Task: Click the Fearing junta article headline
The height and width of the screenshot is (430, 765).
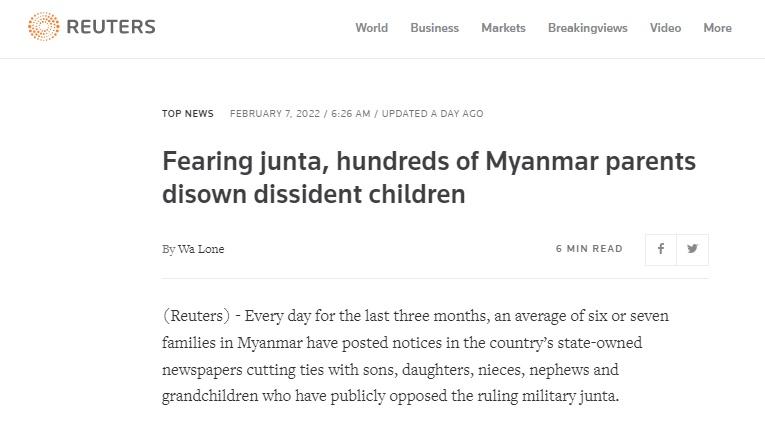Action: [428, 177]
